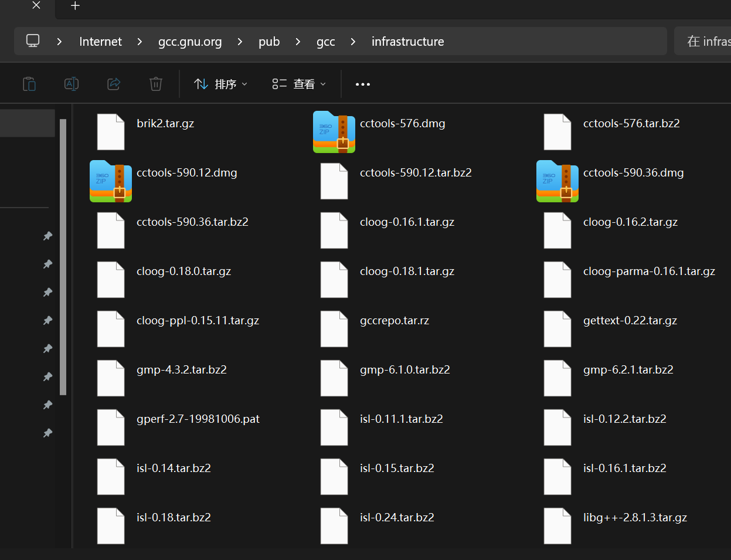The height and width of the screenshot is (560, 731).
Task: Click the isl-0.14.tar.bz2 file name
Action: pyautogui.click(x=174, y=469)
